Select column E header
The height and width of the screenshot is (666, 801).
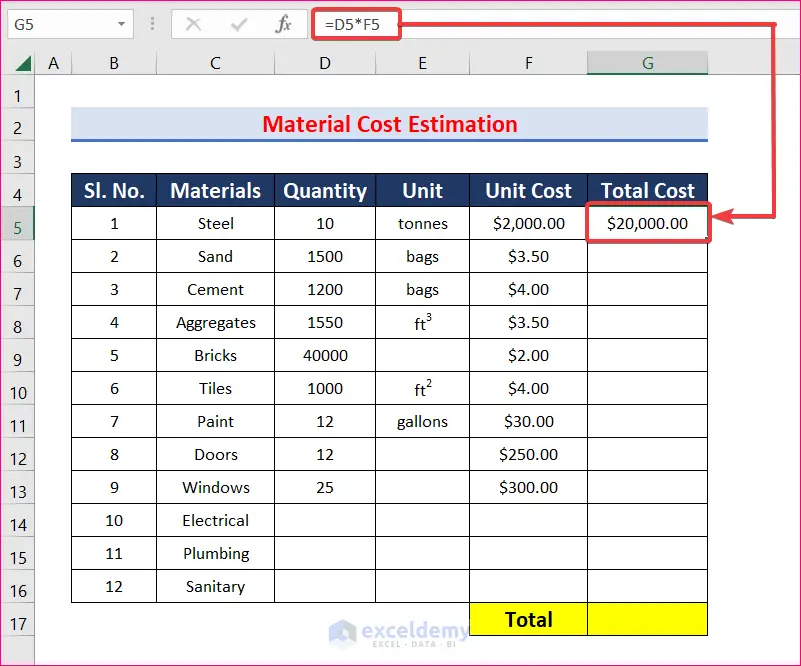(x=422, y=63)
